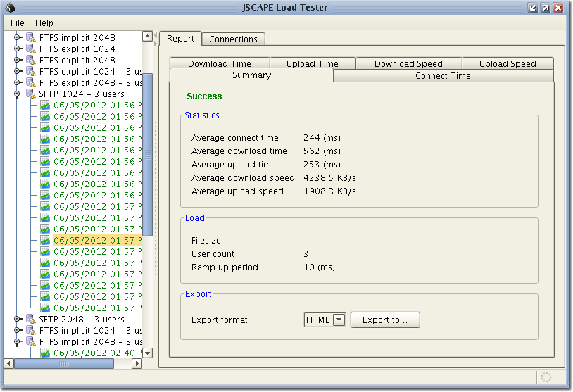The image size is (573, 392).
Task: Switch to the Report tab
Action: [180, 39]
